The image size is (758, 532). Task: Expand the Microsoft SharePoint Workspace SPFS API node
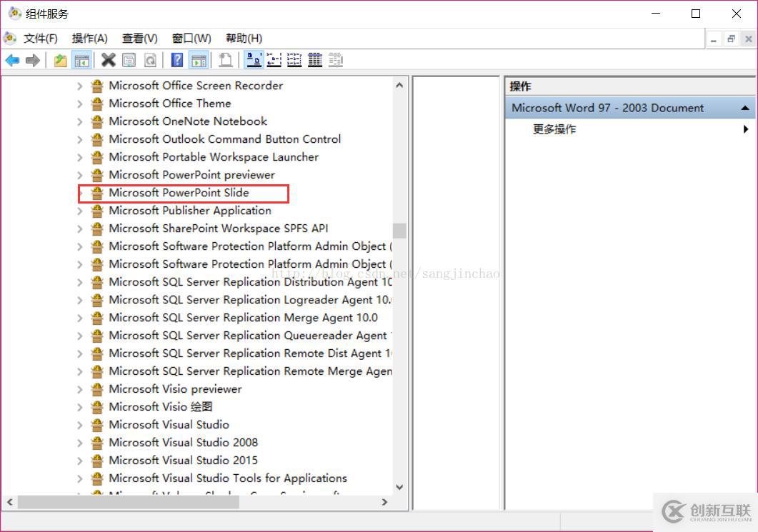80,229
